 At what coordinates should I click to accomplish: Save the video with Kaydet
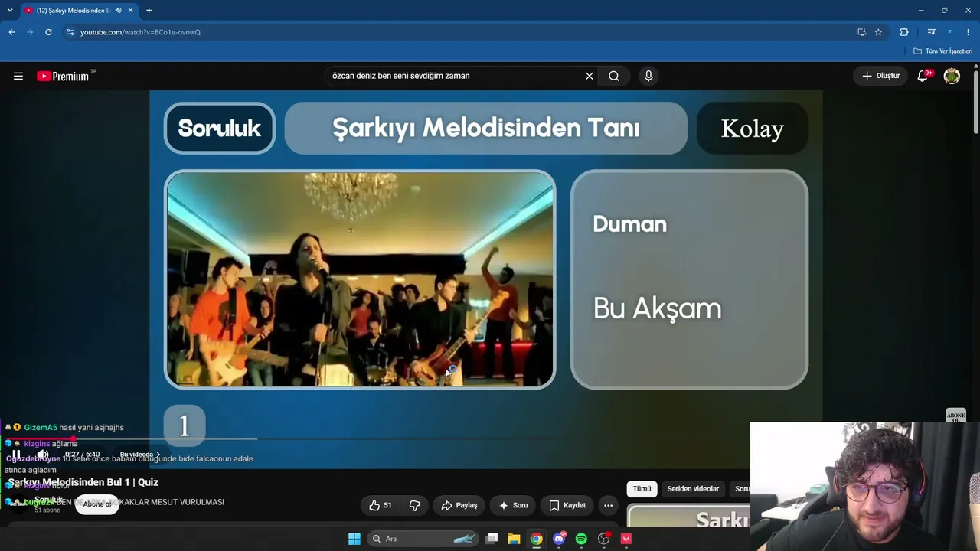567,505
